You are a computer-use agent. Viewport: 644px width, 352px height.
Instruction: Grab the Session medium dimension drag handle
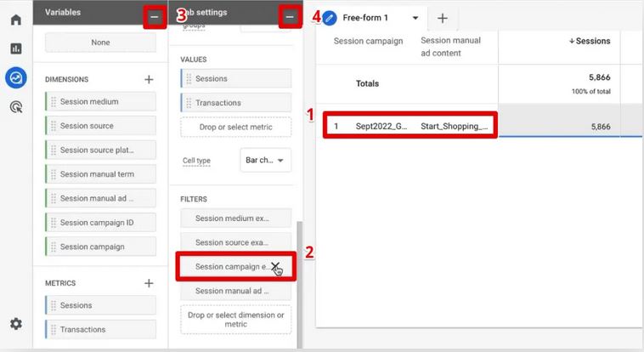54,101
